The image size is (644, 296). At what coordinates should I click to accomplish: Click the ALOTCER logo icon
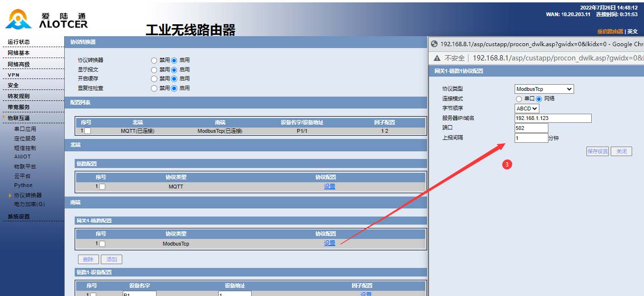coord(18,19)
